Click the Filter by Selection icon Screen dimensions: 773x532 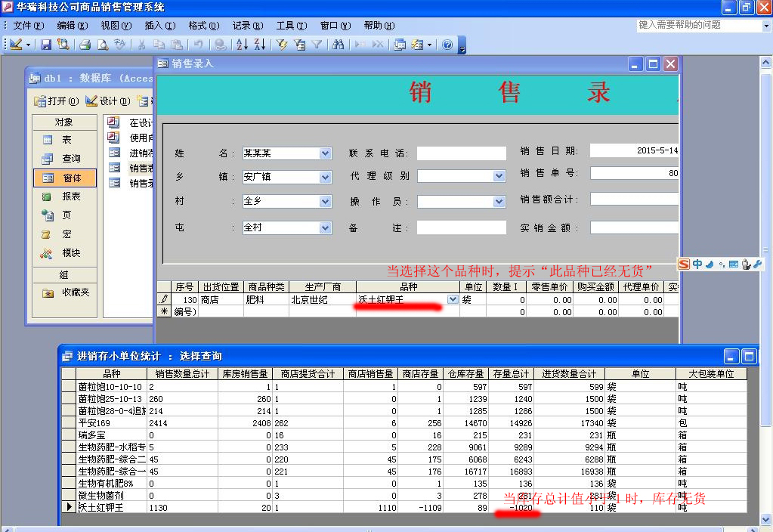(x=282, y=45)
